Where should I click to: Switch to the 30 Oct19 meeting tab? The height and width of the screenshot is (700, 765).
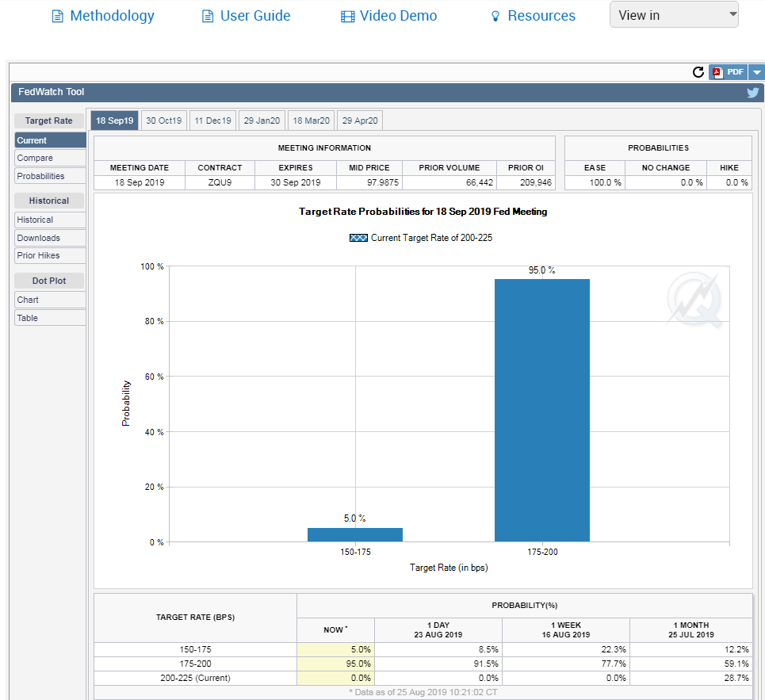click(164, 120)
